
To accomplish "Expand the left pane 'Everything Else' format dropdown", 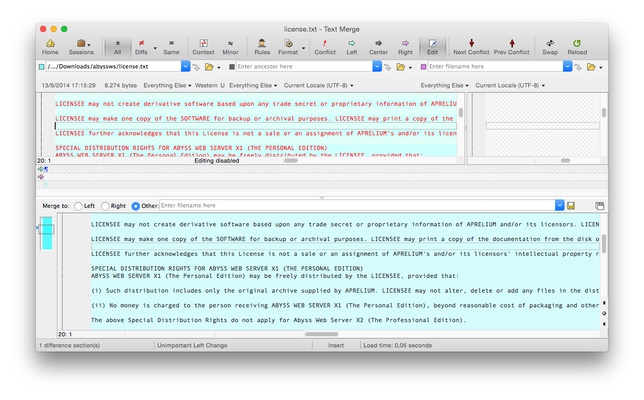I will click(167, 85).
